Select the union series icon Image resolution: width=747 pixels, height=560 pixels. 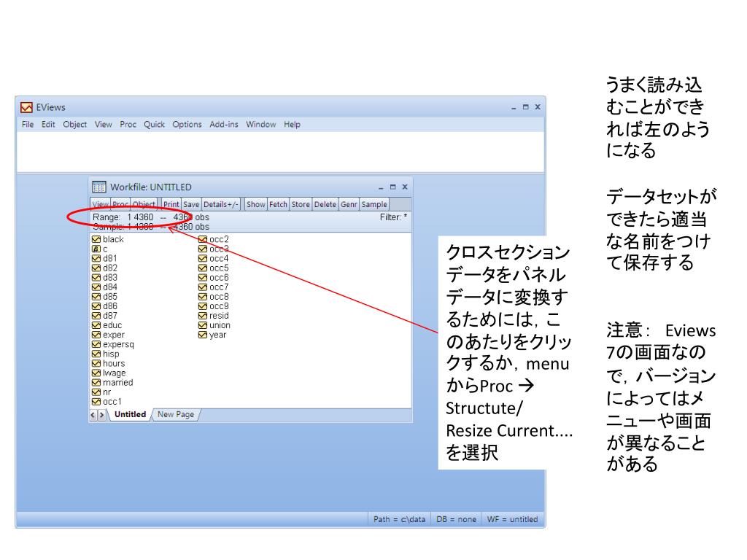tap(203, 325)
